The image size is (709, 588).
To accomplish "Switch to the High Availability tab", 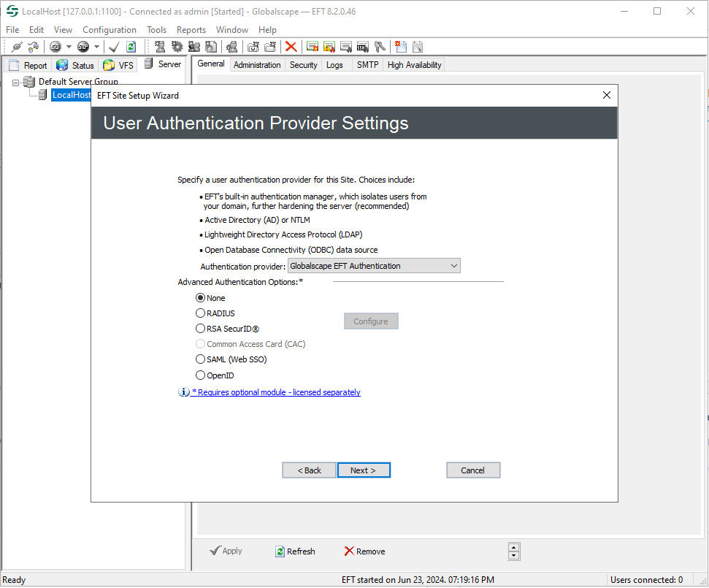I will pos(414,65).
